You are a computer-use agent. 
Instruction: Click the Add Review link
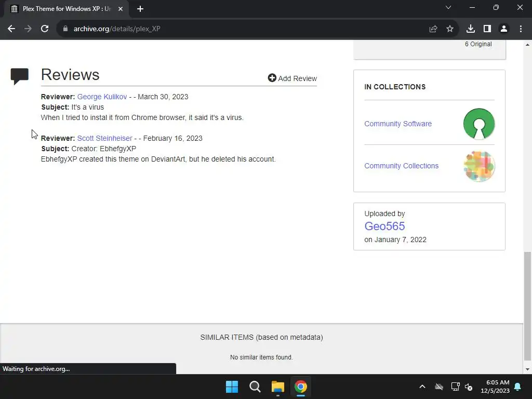point(292,78)
